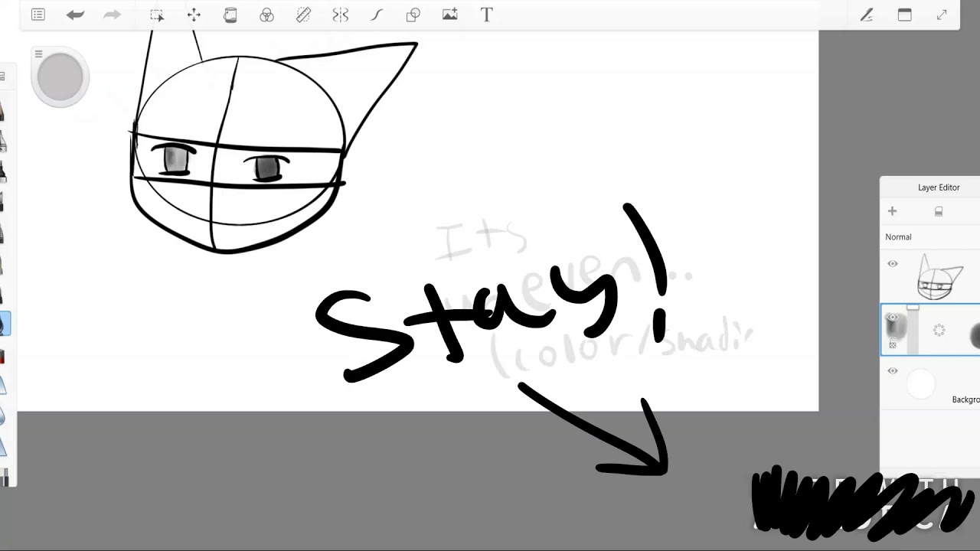The image size is (980, 551).
Task: Open the Draw Styles shapes tool
Action: [413, 15]
